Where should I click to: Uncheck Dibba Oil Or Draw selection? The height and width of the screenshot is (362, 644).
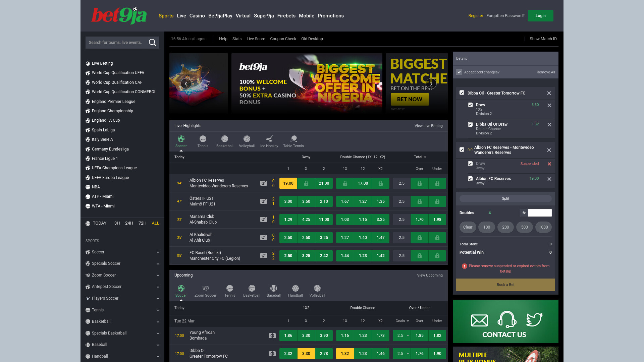470,124
